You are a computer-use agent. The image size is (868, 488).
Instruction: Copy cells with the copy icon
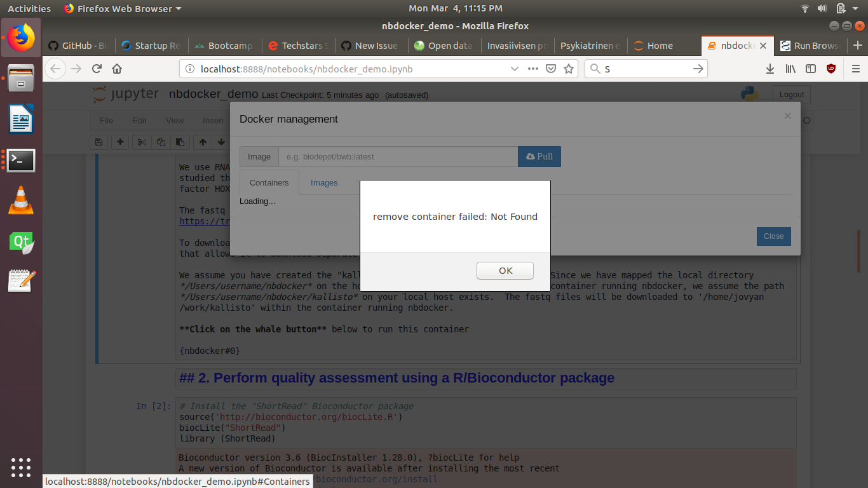pos(160,142)
